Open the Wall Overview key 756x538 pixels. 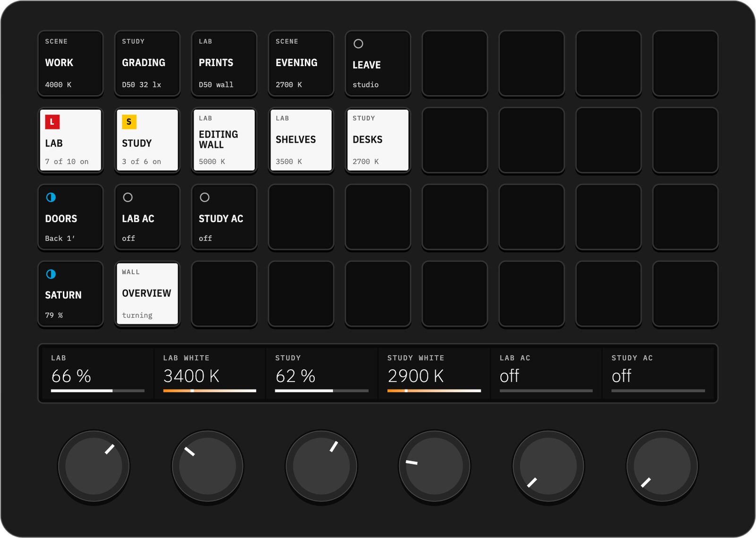147,293
